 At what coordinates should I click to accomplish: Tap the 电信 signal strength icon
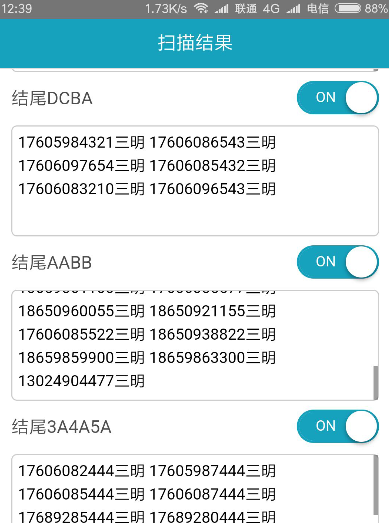[x=293, y=8]
